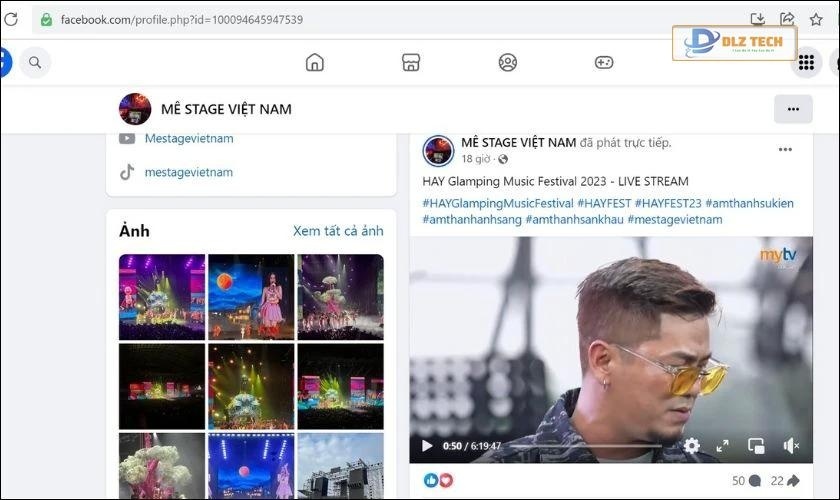Click the post author name MÊ STAGE VIỆT NAM
The width and height of the screenshot is (840, 500).
click(x=519, y=143)
